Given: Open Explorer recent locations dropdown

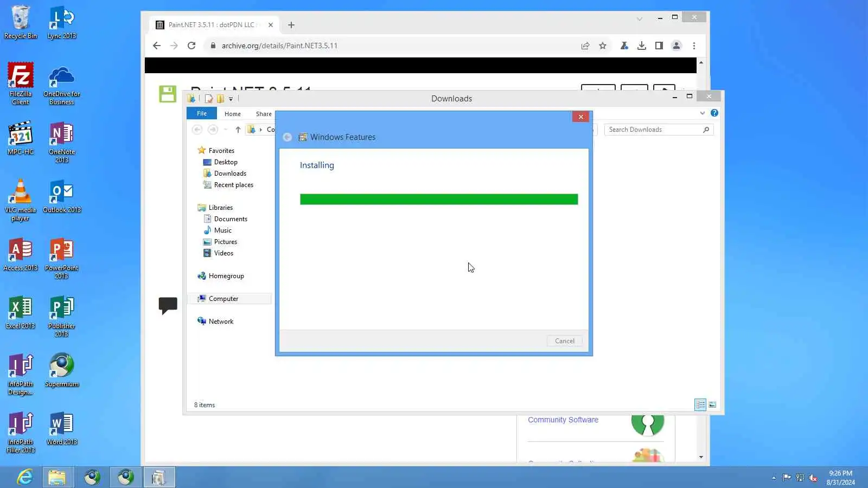Looking at the screenshot, I should (226, 130).
